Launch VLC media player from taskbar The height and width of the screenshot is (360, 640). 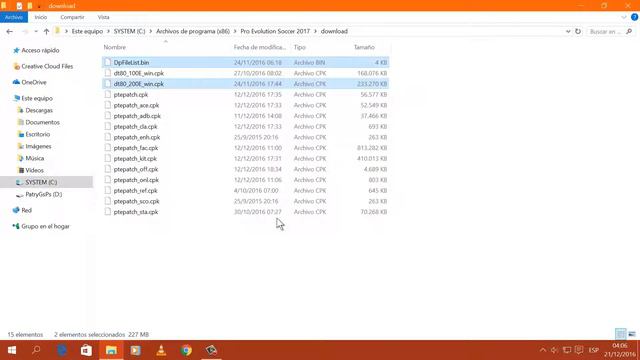[161, 350]
